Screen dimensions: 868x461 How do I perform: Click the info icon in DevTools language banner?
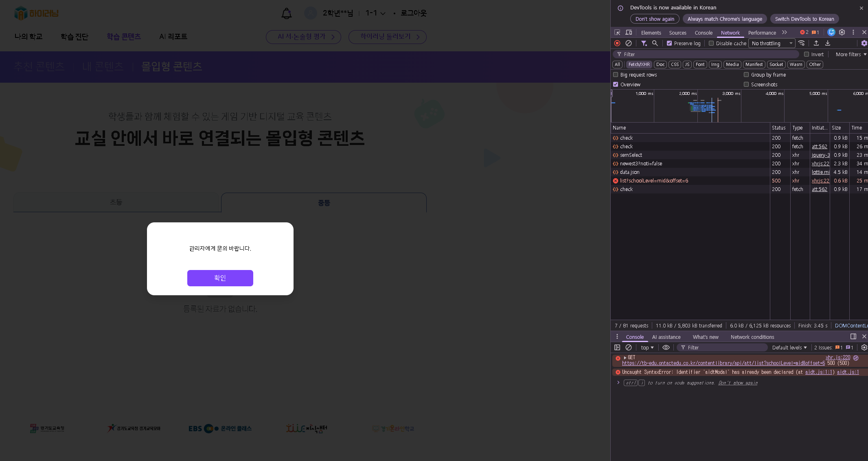tap(620, 8)
